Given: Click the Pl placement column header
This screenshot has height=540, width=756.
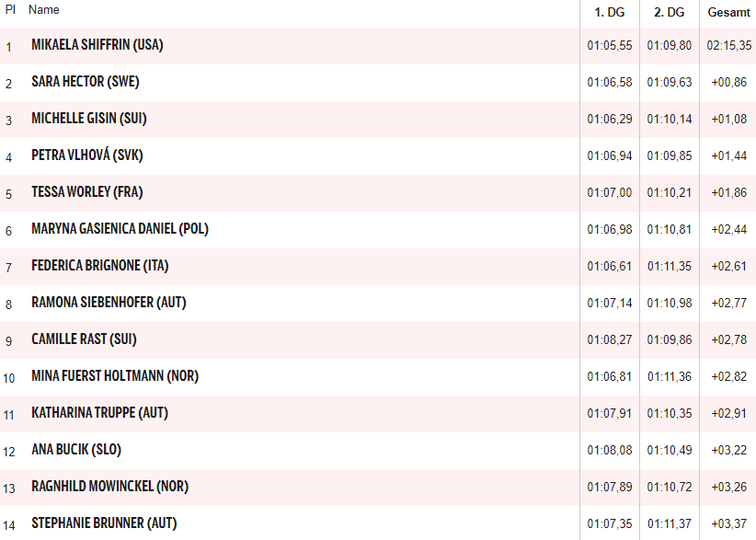Looking at the screenshot, I should (10, 10).
